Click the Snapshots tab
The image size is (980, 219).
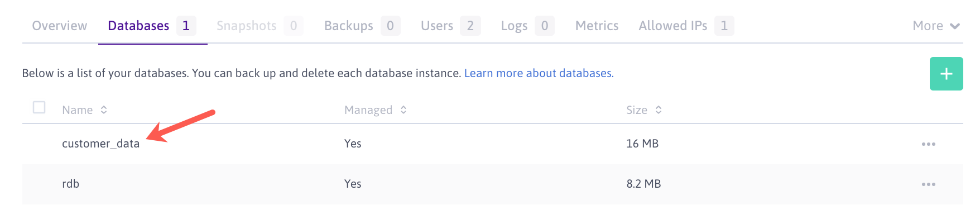pos(260,26)
